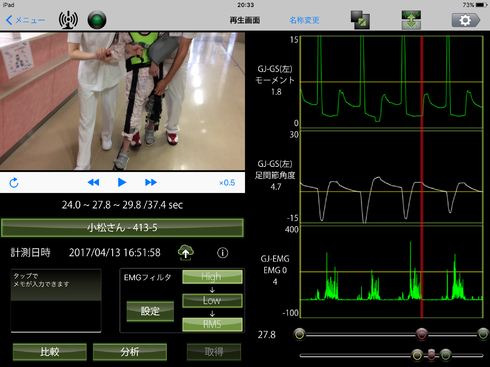This screenshot has height=367, width=490.
Task: Tap the 名称変更 rename link
Action: coord(304,20)
